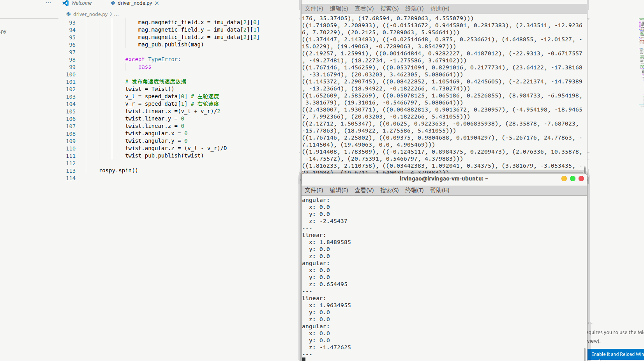The height and width of the screenshot is (361, 644).
Task: Click the Python icon on driver_node.py tab
Action: [113, 3]
